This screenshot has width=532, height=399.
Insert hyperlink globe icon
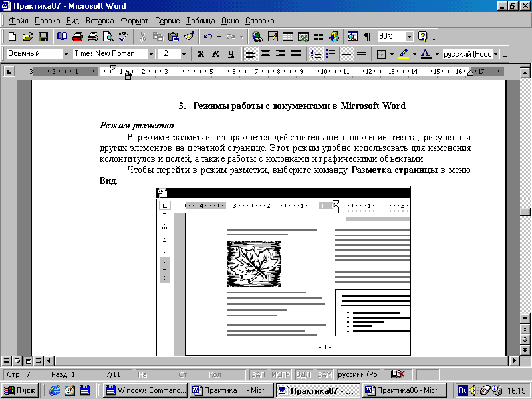pos(257,37)
